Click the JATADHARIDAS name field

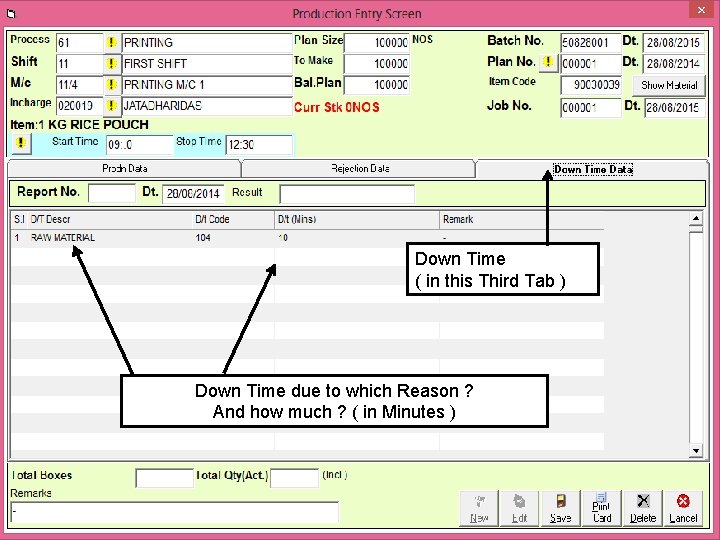[207, 106]
